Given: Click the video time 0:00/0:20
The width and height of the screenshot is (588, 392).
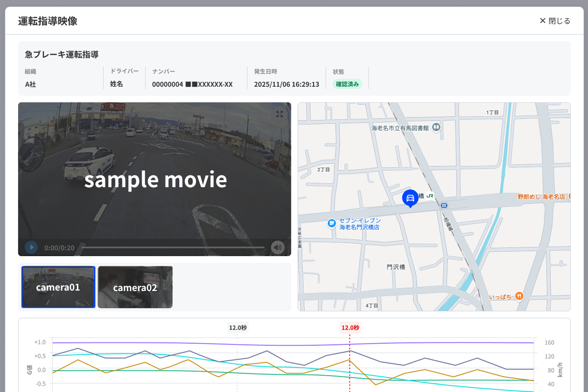Looking at the screenshot, I should coord(59,248).
